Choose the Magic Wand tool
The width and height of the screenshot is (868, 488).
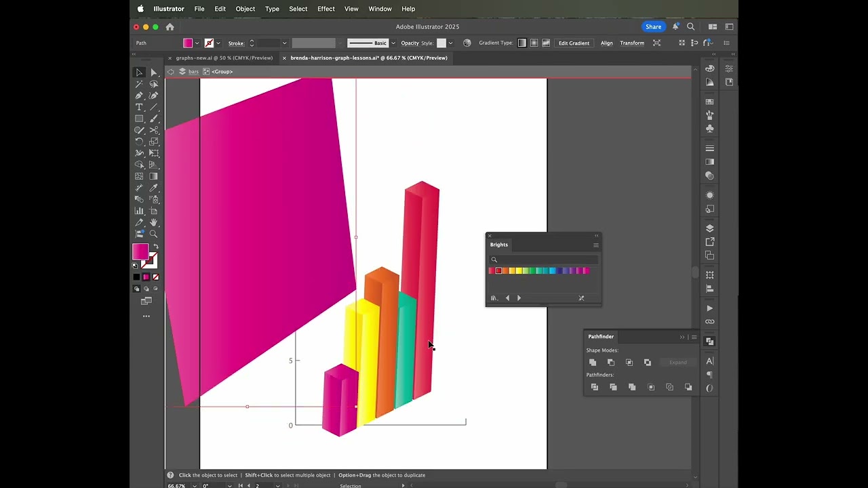point(139,84)
